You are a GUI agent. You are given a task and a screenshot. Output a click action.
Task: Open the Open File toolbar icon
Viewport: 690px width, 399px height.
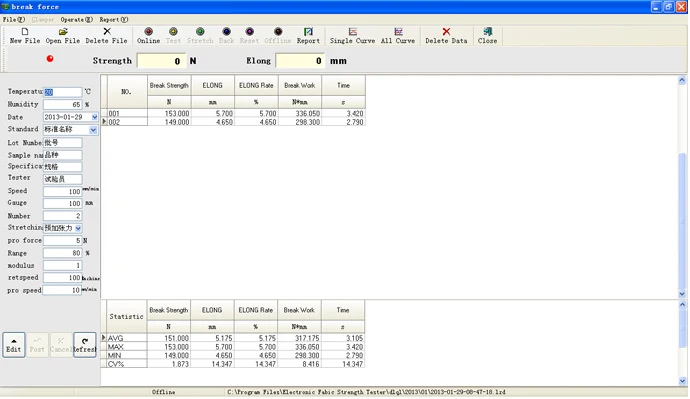(x=63, y=32)
